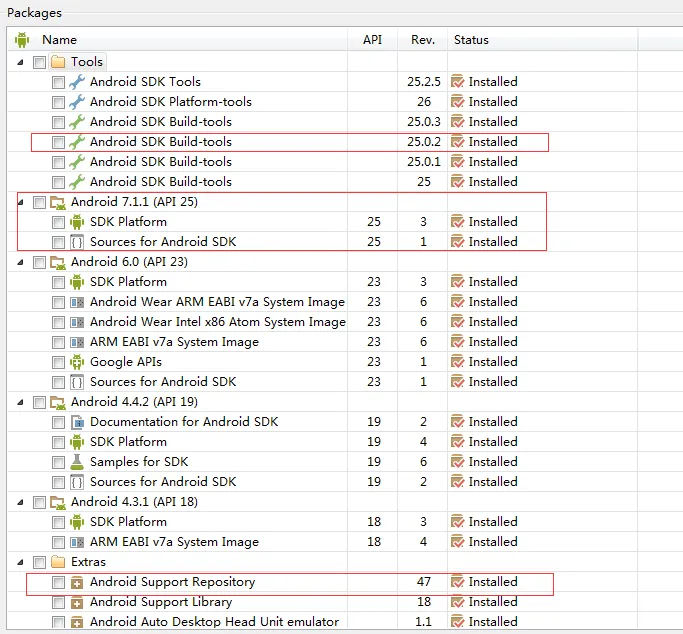Click Installed status for Build-tools 25 row
This screenshot has height=634, width=683.
pyautogui.click(x=493, y=182)
